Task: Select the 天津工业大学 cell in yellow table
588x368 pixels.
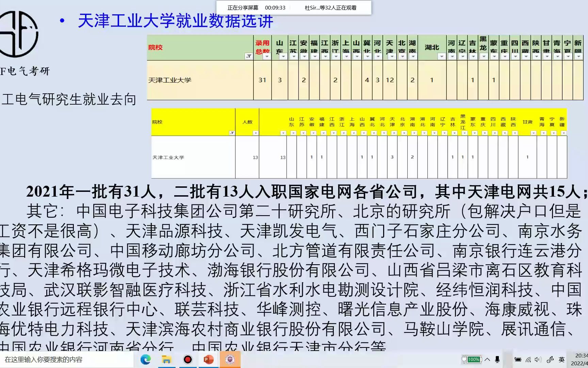Action: (x=193, y=157)
